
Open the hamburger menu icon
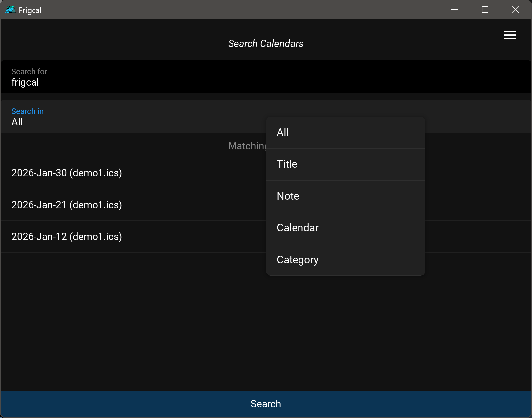510,35
